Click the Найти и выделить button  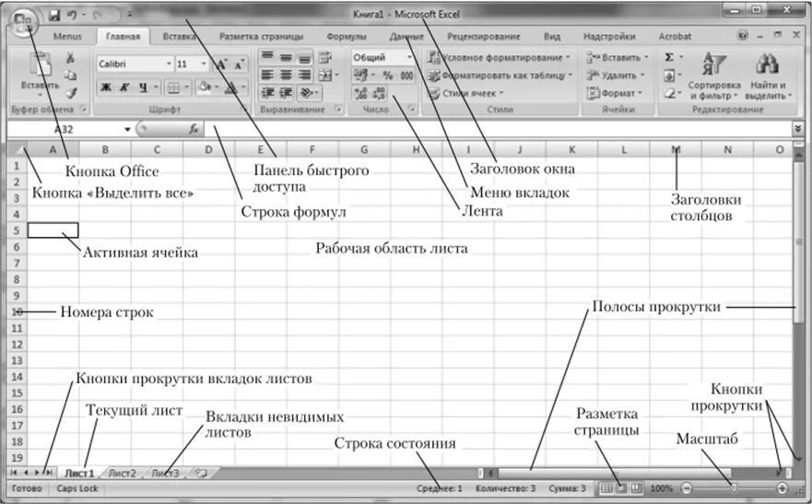tap(769, 76)
